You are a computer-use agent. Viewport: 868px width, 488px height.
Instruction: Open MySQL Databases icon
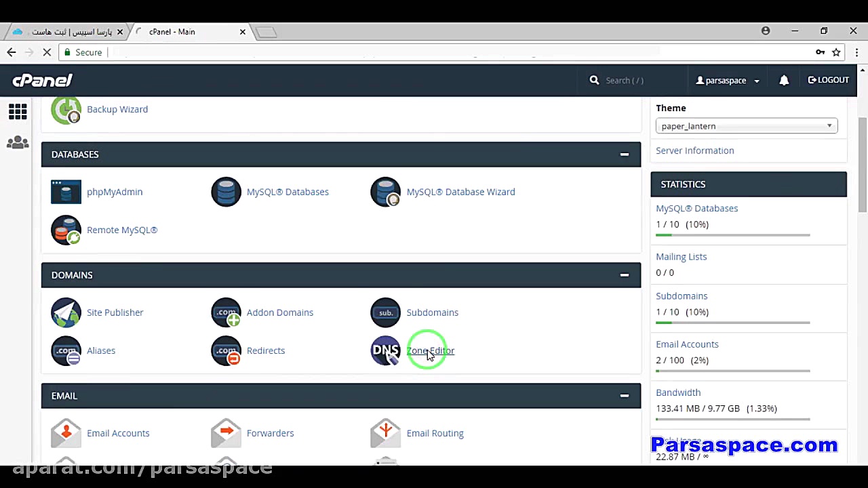click(x=226, y=192)
